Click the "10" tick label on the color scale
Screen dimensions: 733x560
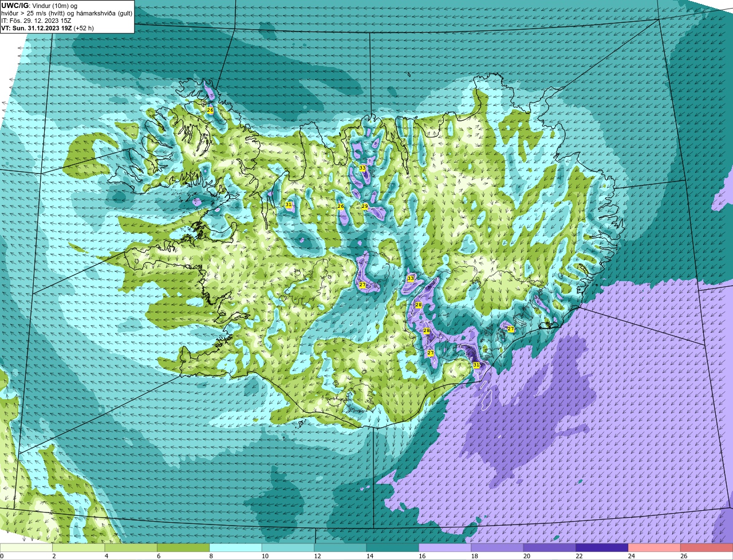pos(265,556)
